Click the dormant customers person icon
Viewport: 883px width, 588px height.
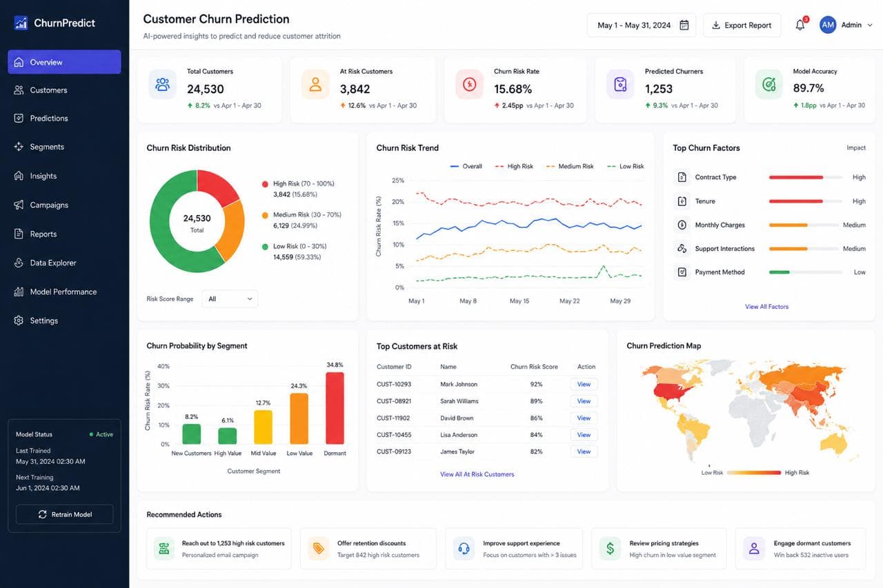point(754,549)
